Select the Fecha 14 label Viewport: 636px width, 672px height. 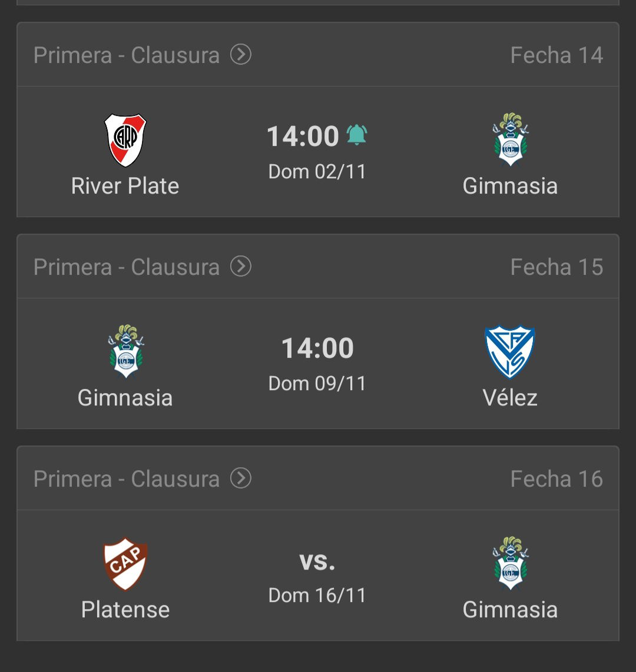click(x=556, y=55)
